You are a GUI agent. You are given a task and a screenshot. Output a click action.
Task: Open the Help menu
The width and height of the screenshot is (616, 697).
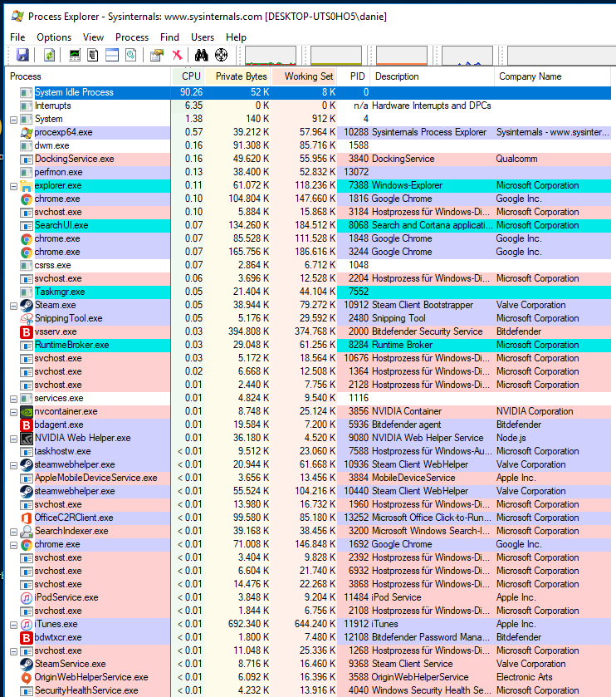click(236, 37)
